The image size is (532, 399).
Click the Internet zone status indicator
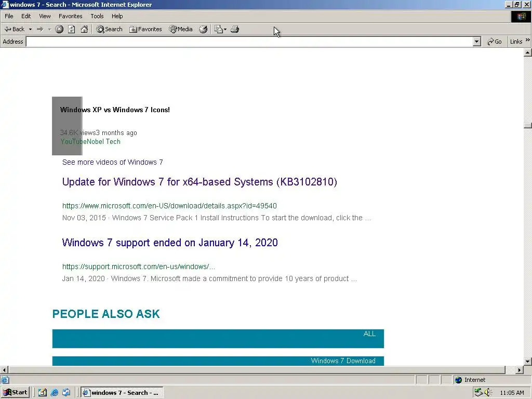click(470, 380)
